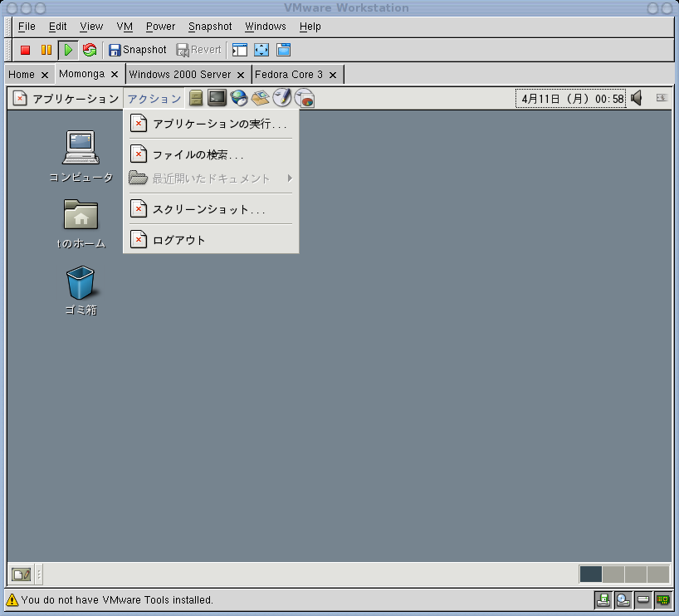Open the VM menu in the menu bar
This screenshot has width=679, height=616.
[125, 27]
